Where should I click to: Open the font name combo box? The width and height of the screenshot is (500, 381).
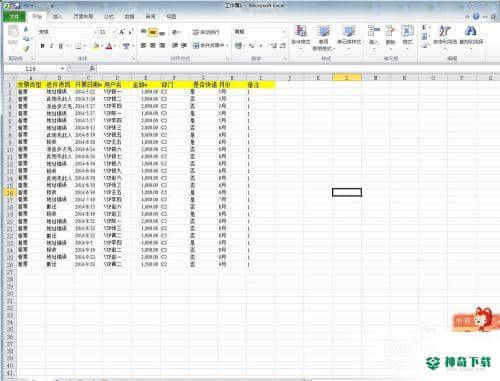[x=67, y=32]
